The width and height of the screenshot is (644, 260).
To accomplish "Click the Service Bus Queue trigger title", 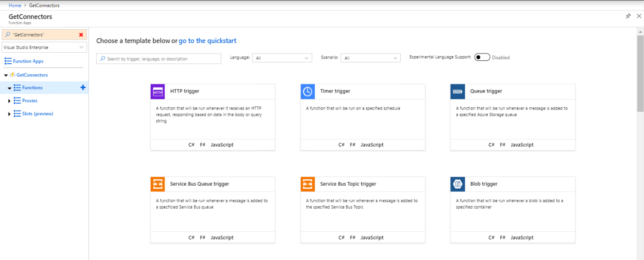I will click(199, 184).
